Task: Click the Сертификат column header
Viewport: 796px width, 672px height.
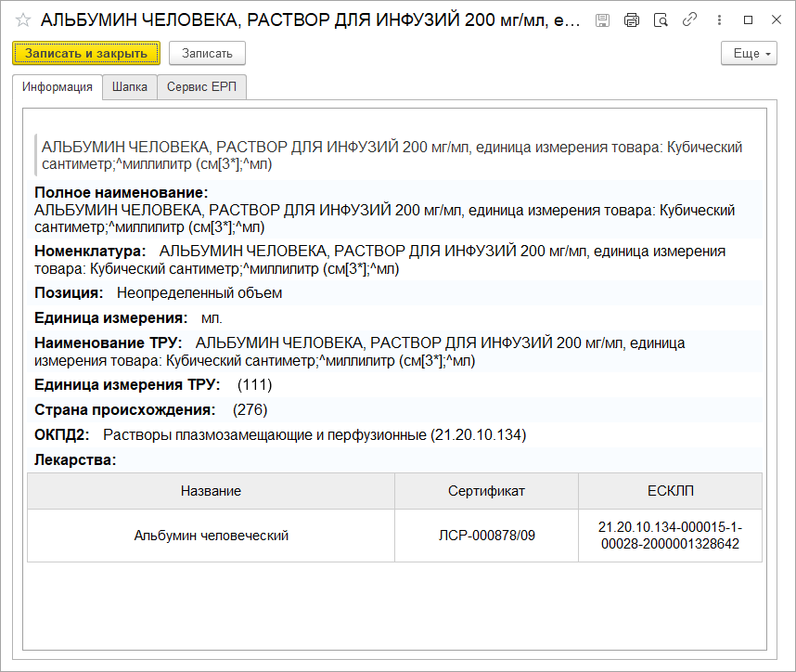Action: click(486, 491)
